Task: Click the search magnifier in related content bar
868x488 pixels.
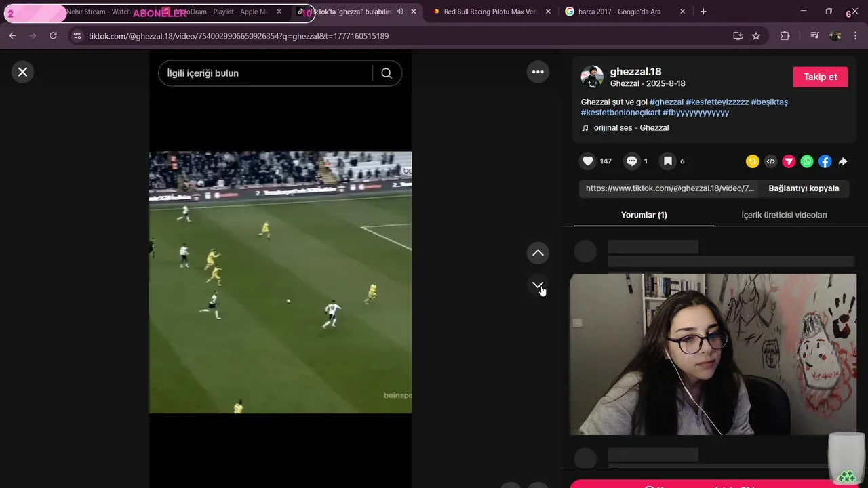Action: tap(387, 73)
